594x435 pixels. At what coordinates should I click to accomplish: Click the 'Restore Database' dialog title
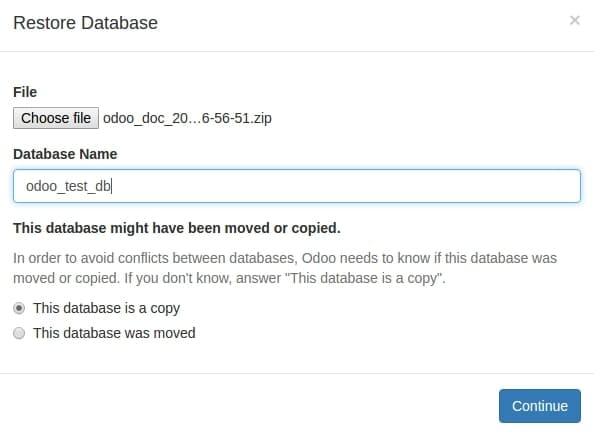[x=85, y=23]
